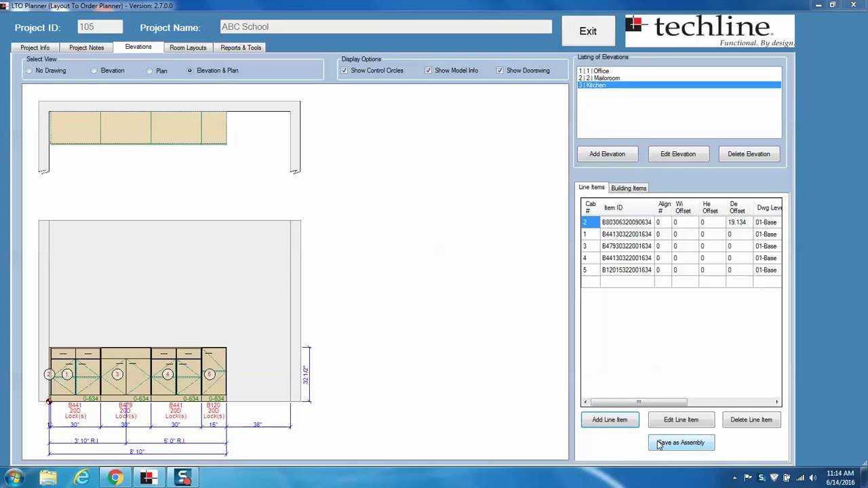Select line item B47930322001634
Image resolution: width=868 pixels, height=488 pixels.
pyautogui.click(x=627, y=246)
